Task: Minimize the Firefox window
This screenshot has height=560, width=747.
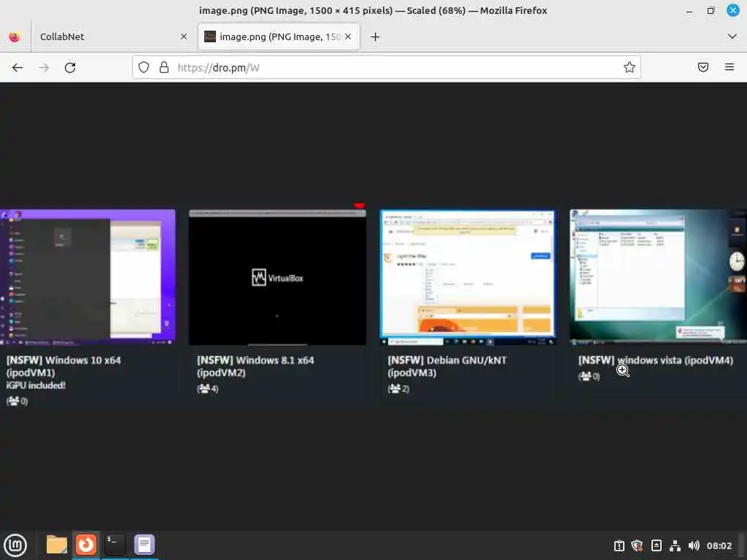Action: (689, 10)
